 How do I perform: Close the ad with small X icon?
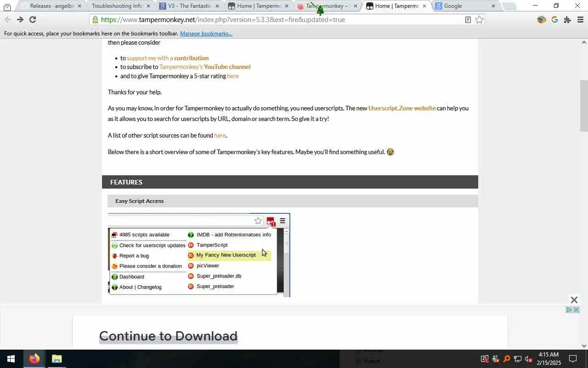pyautogui.click(x=576, y=310)
